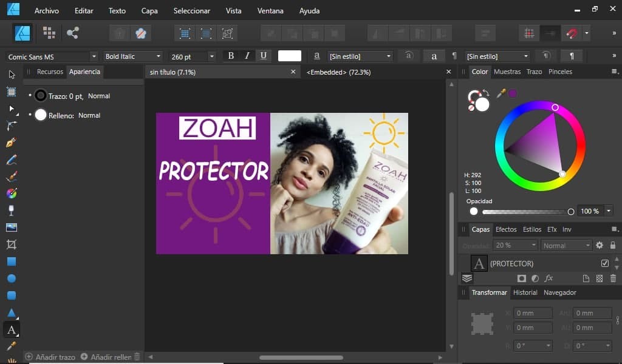Screen dimensions: 622x364
Task: Select the Artistic Text tool
Action: tap(12, 329)
